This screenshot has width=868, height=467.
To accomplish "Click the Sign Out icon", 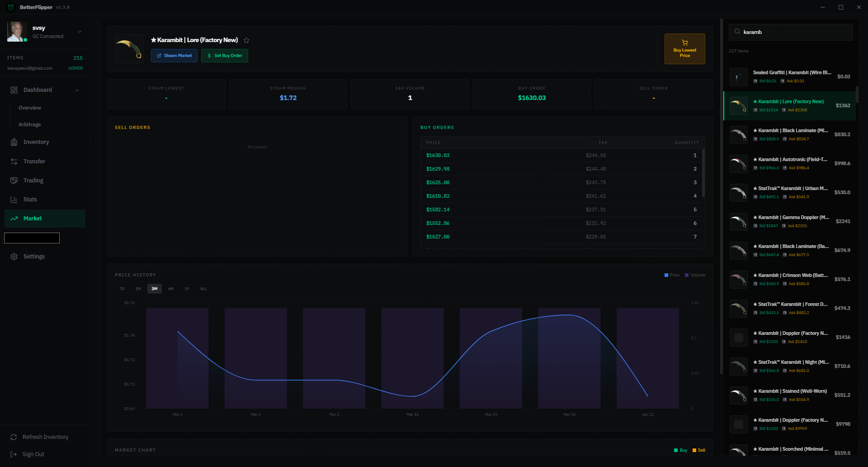I will coord(13,454).
